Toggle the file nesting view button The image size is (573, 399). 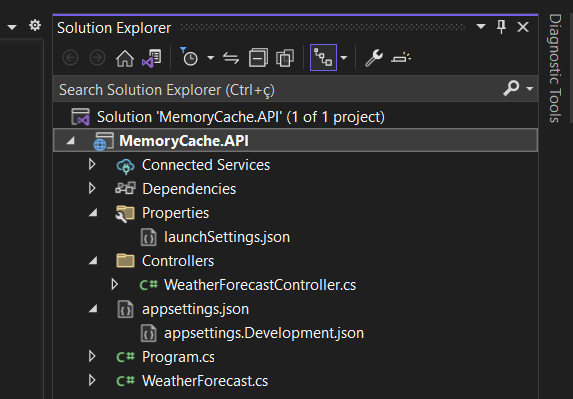click(323, 58)
